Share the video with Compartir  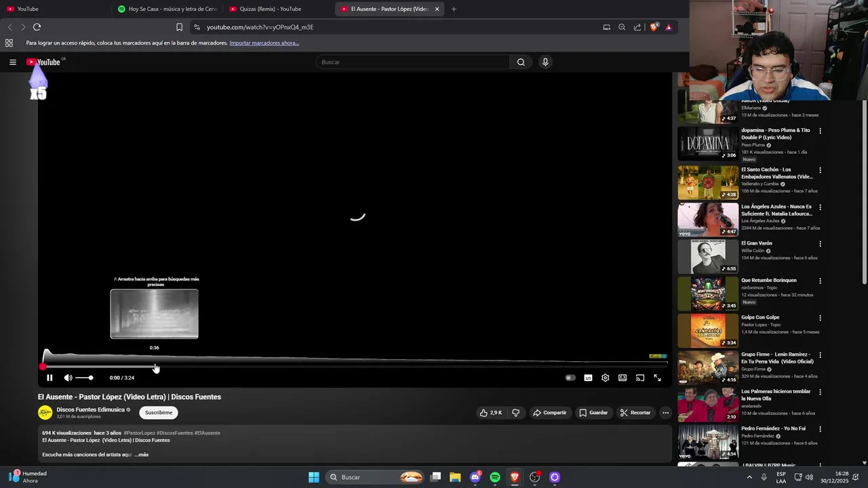click(x=549, y=412)
